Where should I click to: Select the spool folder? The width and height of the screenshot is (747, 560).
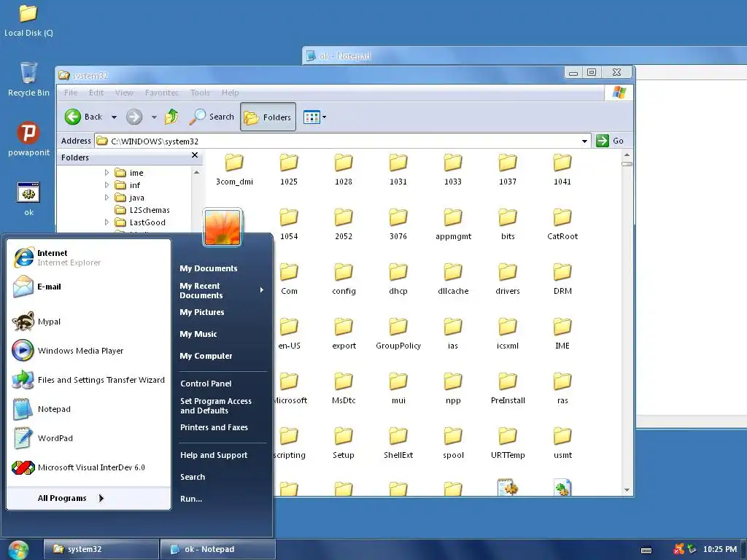(x=453, y=443)
